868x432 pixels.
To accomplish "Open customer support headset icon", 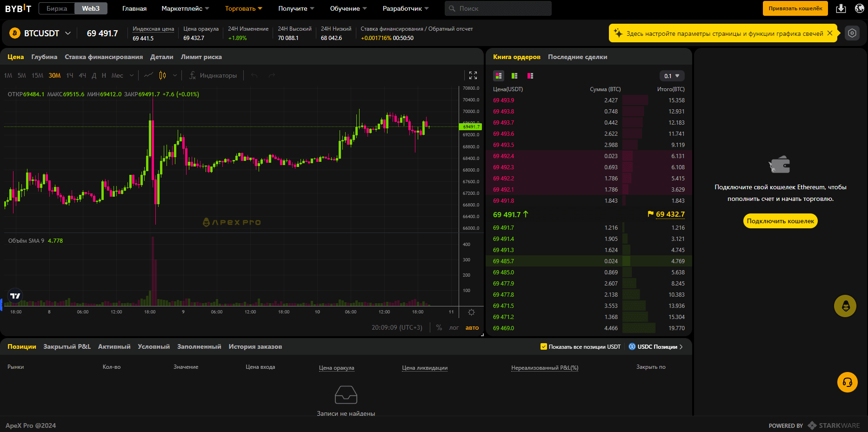I will pos(847,382).
